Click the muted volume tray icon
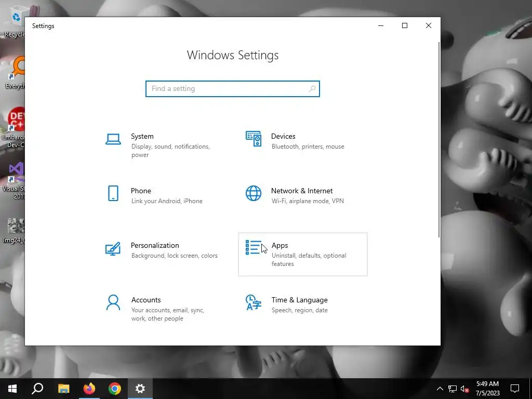The height and width of the screenshot is (399, 532). tap(465, 389)
